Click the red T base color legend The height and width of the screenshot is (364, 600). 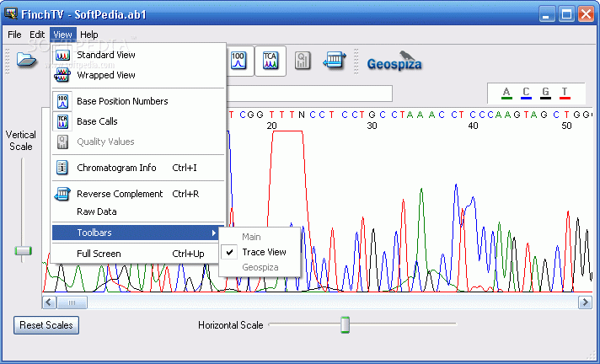[x=565, y=93]
